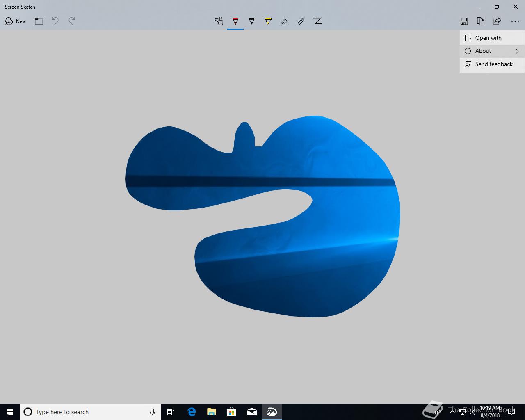This screenshot has height=420, width=525.
Task: Close the Screen Sketch window
Action: click(x=516, y=7)
